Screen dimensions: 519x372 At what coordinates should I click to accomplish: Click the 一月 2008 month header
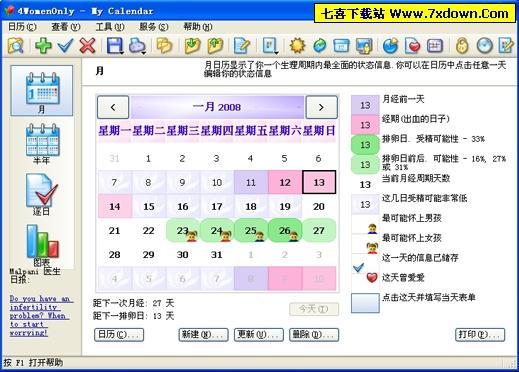pos(217,107)
